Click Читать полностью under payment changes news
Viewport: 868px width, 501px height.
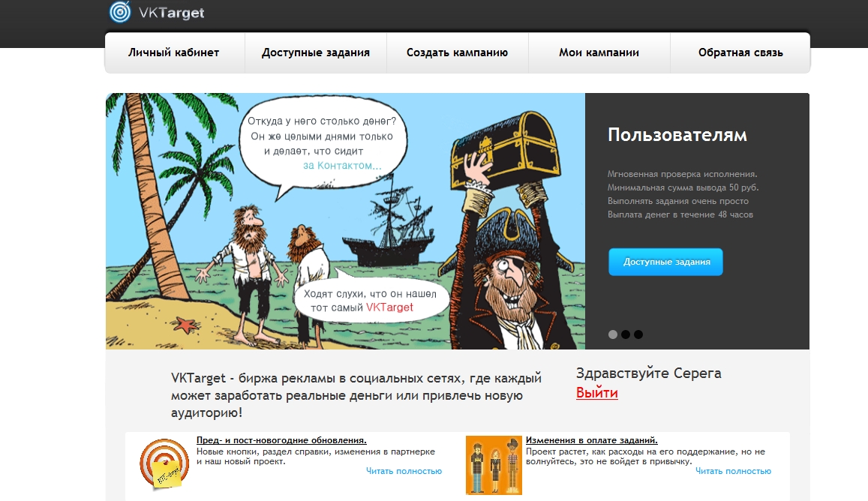pos(733,471)
